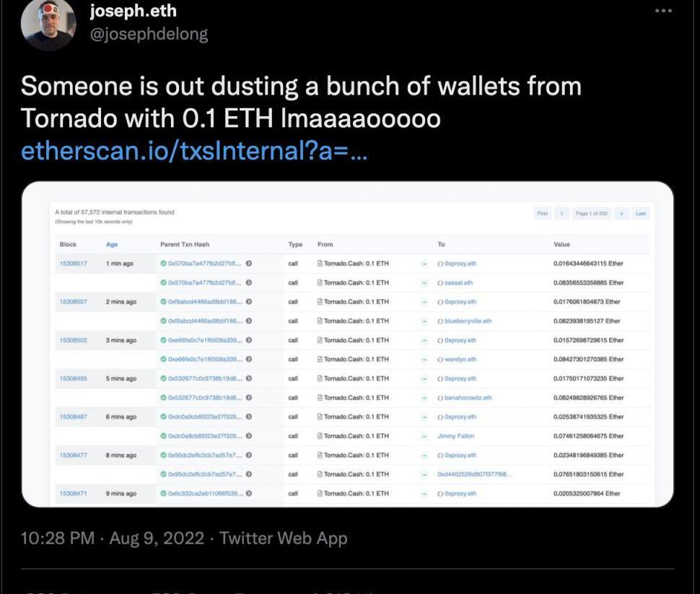This screenshot has height=594, width=700.
Task: Go to the next page of transactions
Action: (x=621, y=214)
